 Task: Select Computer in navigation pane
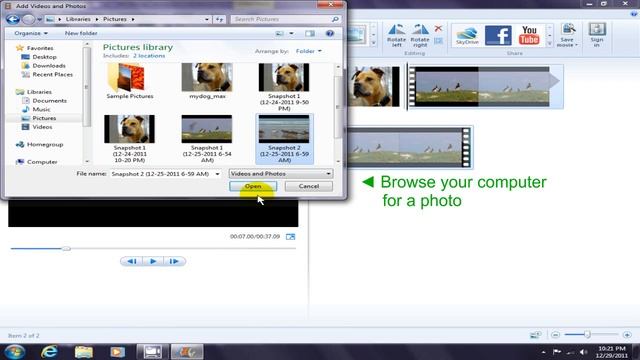point(42,162)
